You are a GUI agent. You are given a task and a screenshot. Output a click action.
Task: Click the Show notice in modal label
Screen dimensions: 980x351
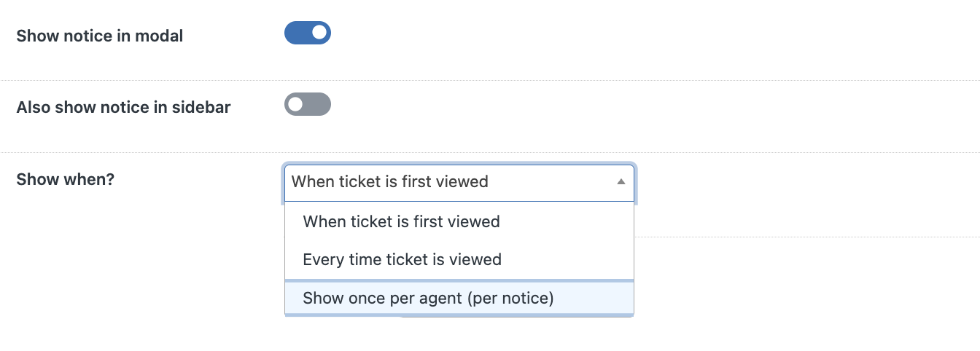click(100, 35)
